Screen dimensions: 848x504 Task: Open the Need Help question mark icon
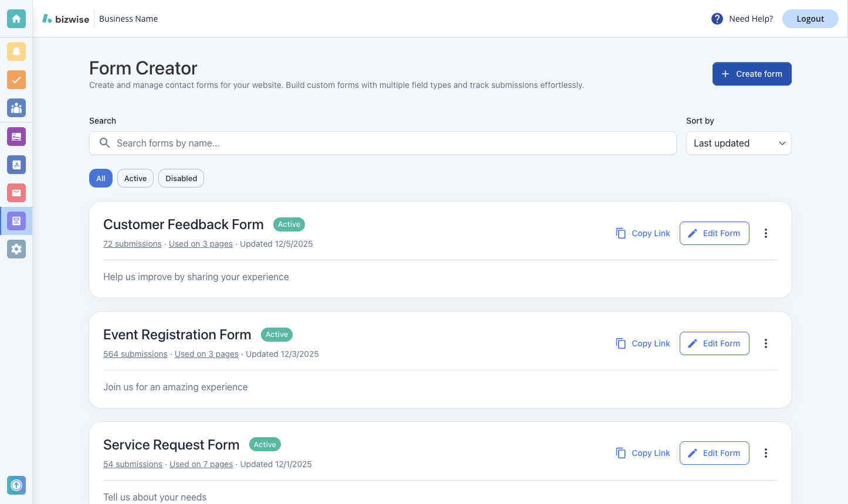click(x=717, y=18)
